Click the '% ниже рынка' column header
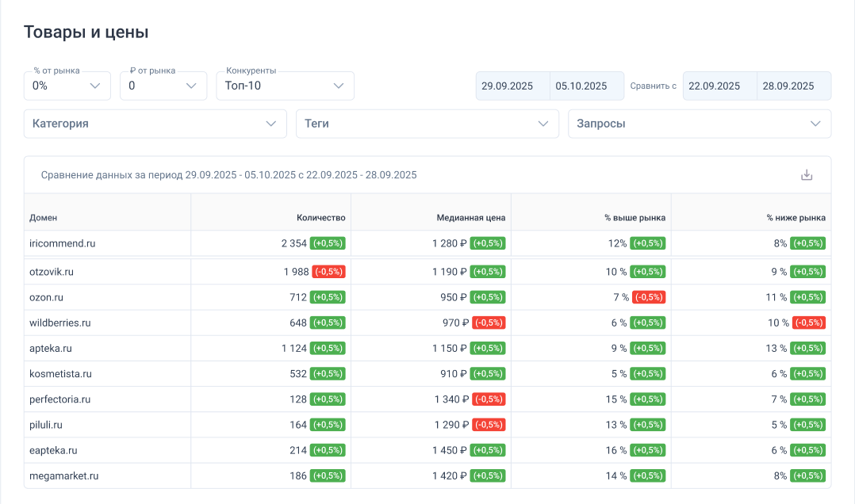 click(795, 218)
